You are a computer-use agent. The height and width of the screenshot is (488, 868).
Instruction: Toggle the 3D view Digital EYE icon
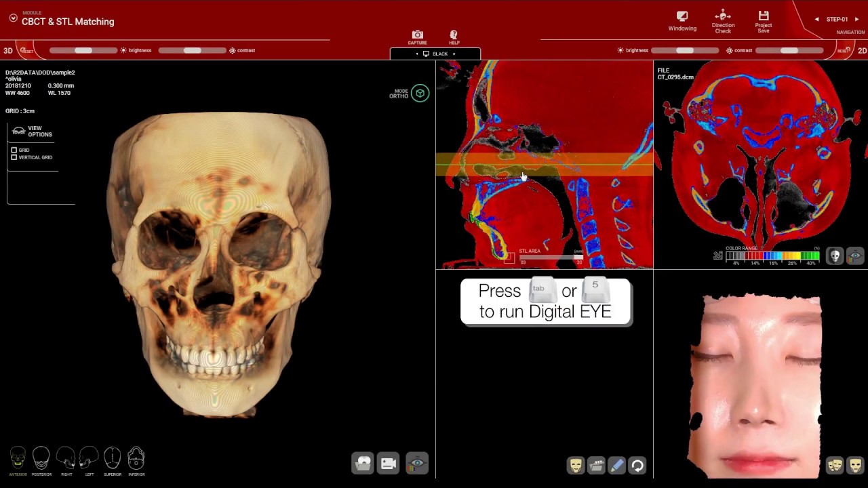[x=417, y=464]
